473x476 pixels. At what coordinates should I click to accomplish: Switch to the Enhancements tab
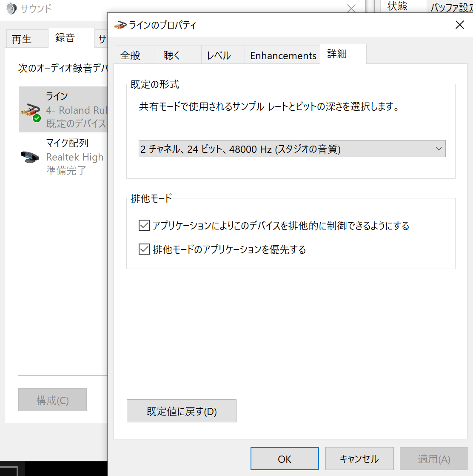(x=282, y=55)
